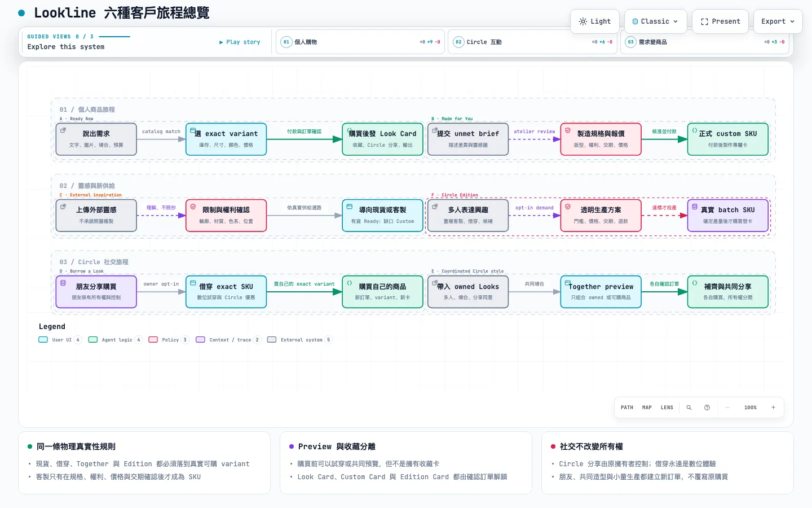Select guided view 01 個人購物
Viewport: 812px width, 508px height.
pyautogui.click(x=360, y=42)
